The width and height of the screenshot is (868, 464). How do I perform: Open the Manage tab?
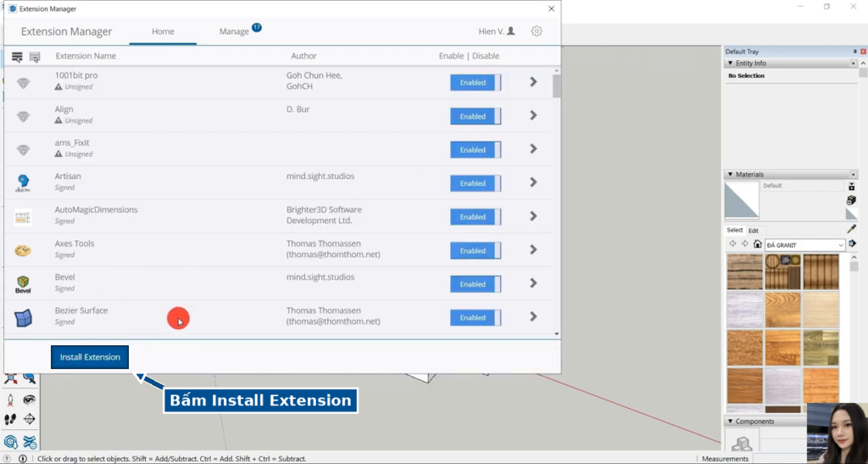click(x=234, y=31)
